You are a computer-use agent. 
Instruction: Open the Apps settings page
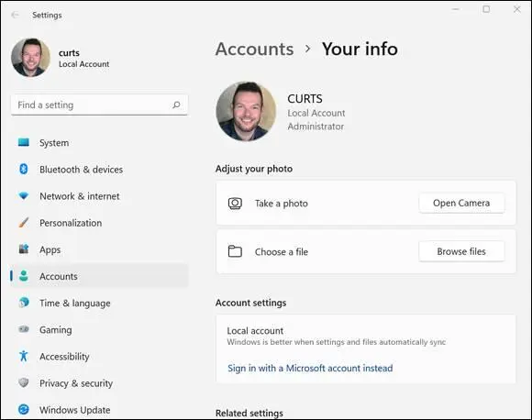coord(99,249)
